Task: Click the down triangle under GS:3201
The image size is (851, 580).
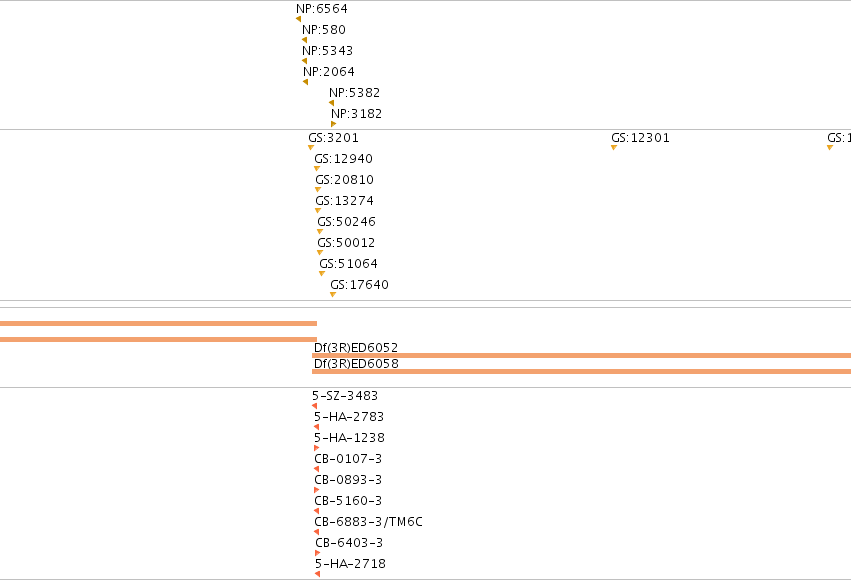Action: coord(311,148)
